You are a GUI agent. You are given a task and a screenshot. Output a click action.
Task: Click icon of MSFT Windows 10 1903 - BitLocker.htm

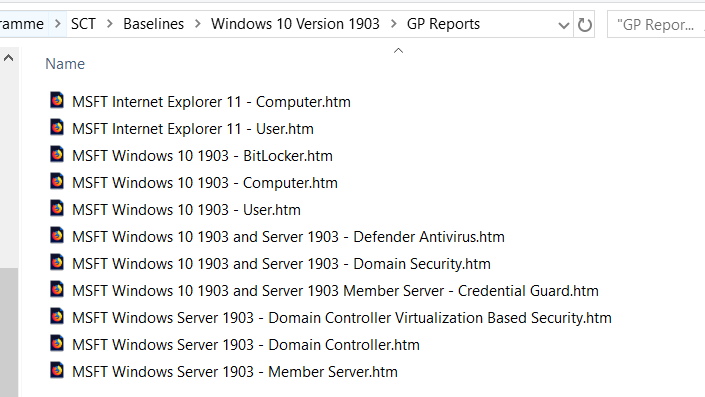(x=57, y=154)
